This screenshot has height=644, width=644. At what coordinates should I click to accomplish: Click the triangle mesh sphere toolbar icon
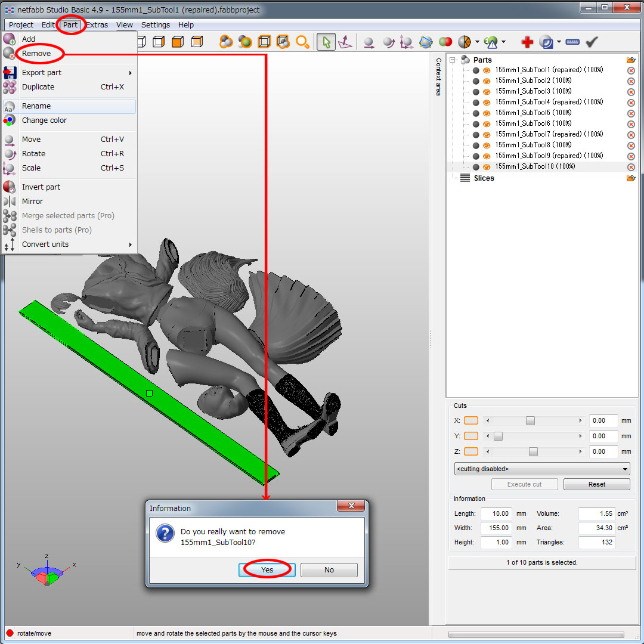tap(465, 42)
